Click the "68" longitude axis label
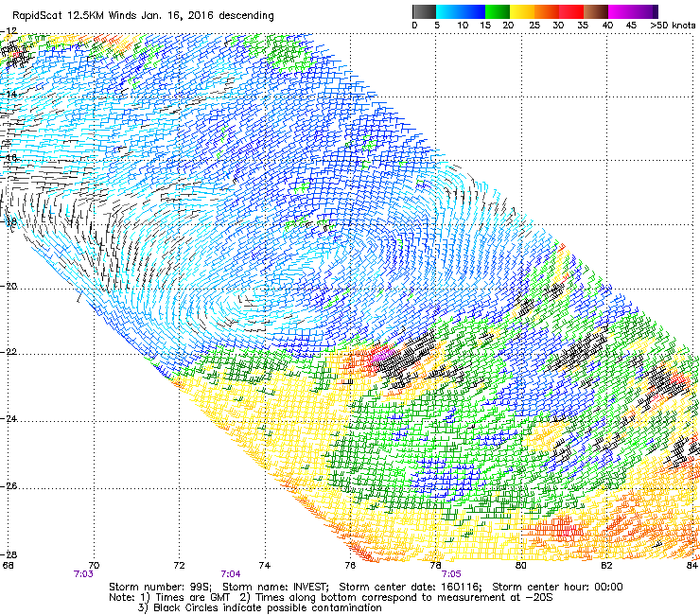Screen dimensions: 700x615 pyautogui.click(x=8, y=566)
